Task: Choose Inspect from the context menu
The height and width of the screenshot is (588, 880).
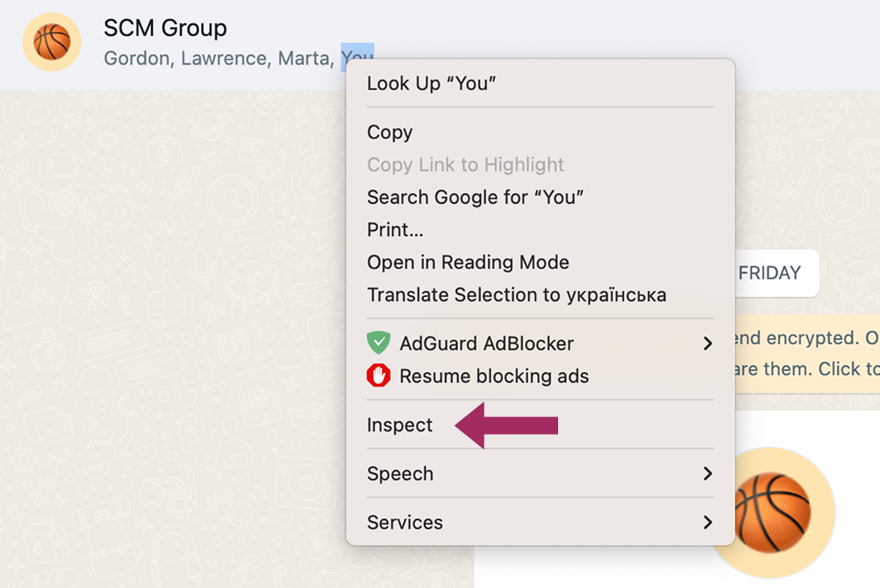Action: tap(399, 425)
